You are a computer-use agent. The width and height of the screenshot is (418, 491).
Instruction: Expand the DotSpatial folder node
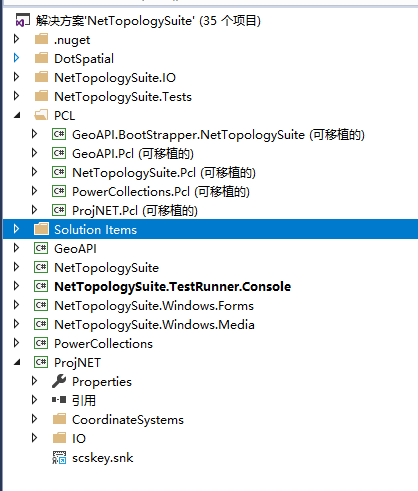pyautogui.click(x=16, y=58)
